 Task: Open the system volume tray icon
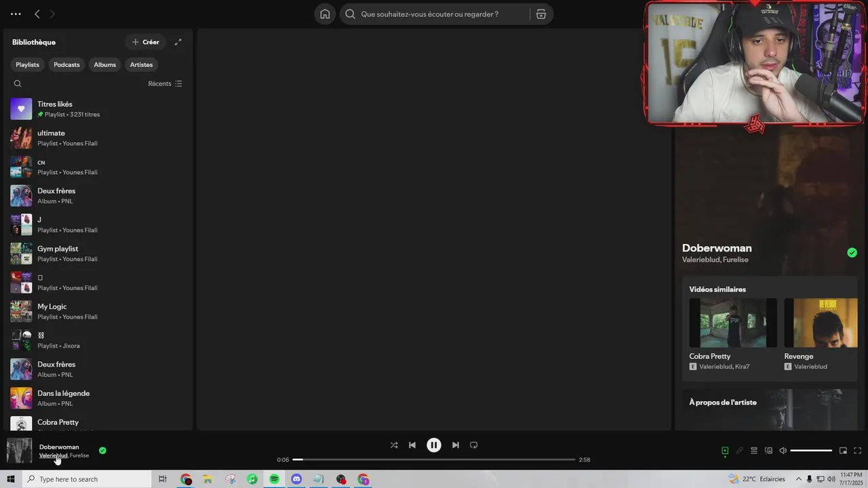click(831, 479)
